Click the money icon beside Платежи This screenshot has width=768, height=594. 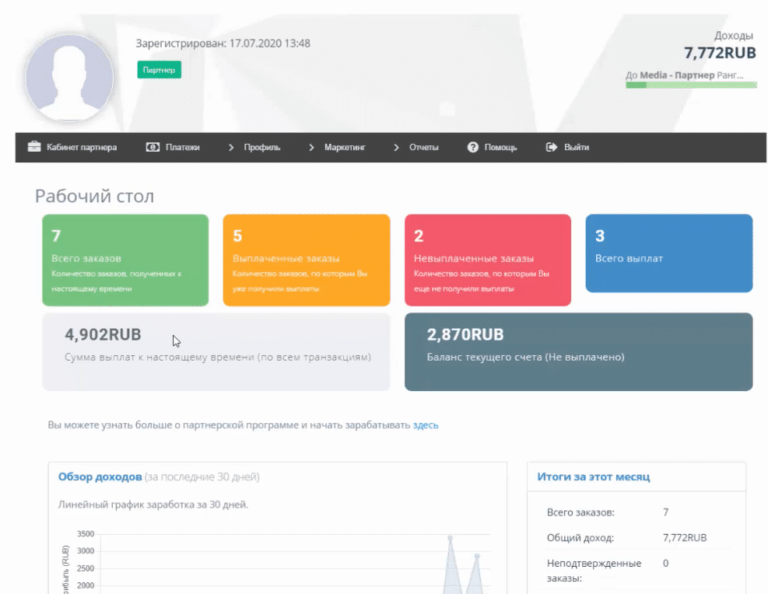(x=153, y=147)
